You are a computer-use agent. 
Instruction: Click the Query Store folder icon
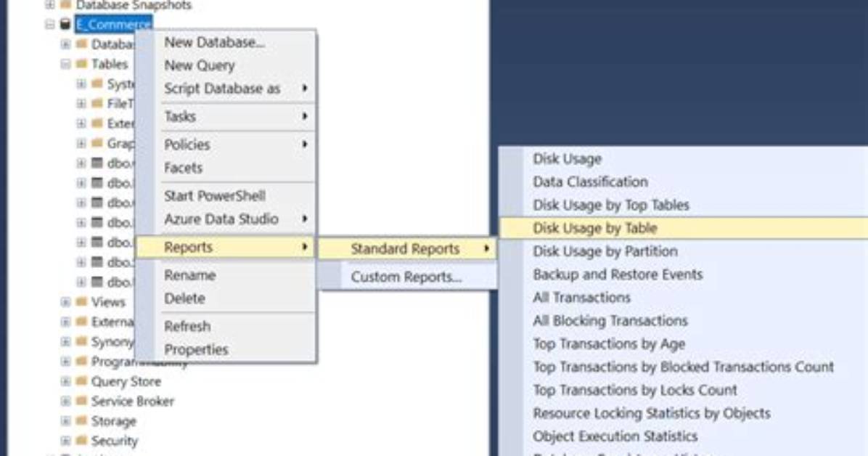pos(81,381)
